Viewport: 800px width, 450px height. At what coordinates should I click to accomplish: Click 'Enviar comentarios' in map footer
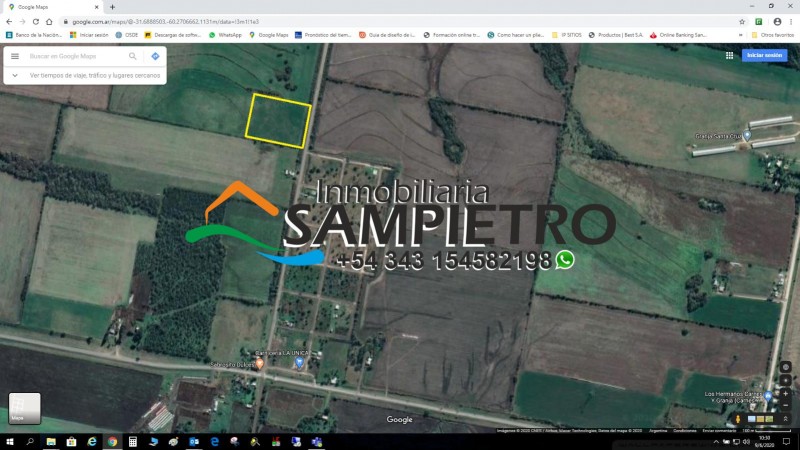719,431
